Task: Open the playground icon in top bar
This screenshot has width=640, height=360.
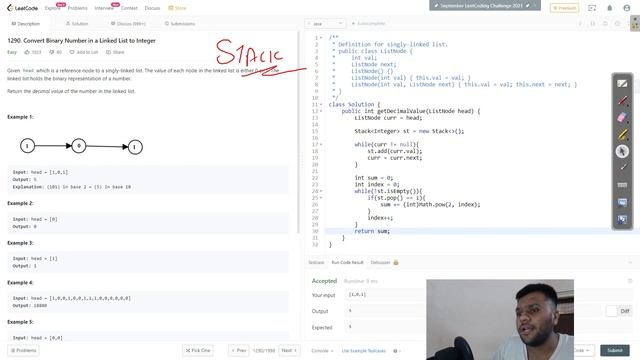Action: click(592, 8)
